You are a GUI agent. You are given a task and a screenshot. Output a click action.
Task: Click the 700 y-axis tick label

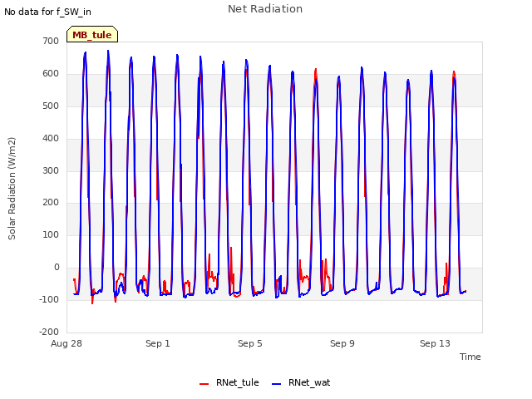click(51, 41)
